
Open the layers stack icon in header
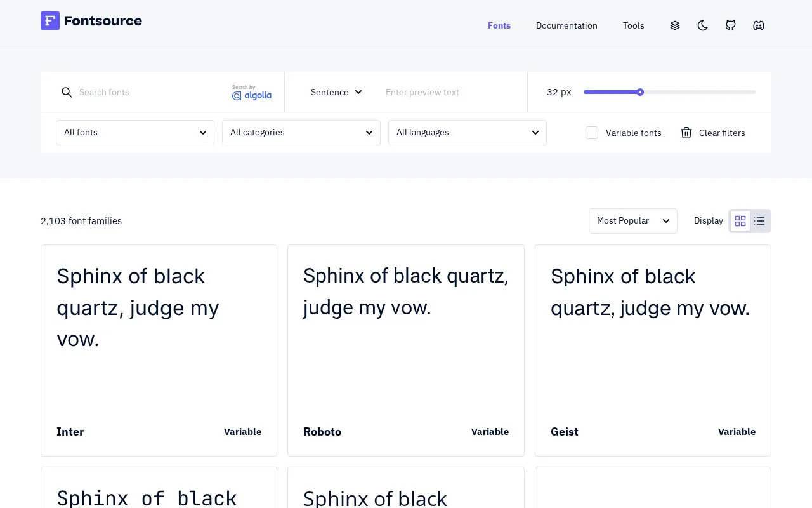click(x=675, y=25)
